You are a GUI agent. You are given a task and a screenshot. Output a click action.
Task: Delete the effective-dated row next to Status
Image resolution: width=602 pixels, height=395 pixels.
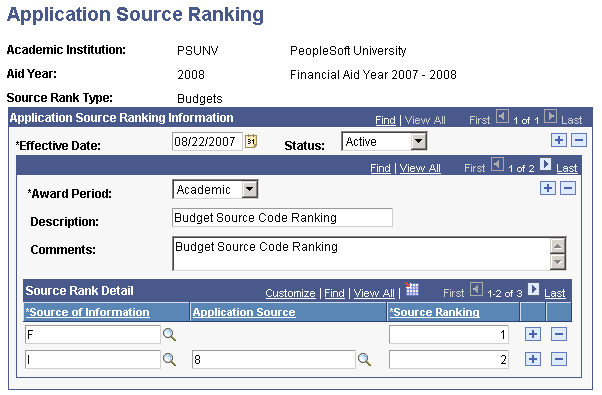click(x=579, y=140)
